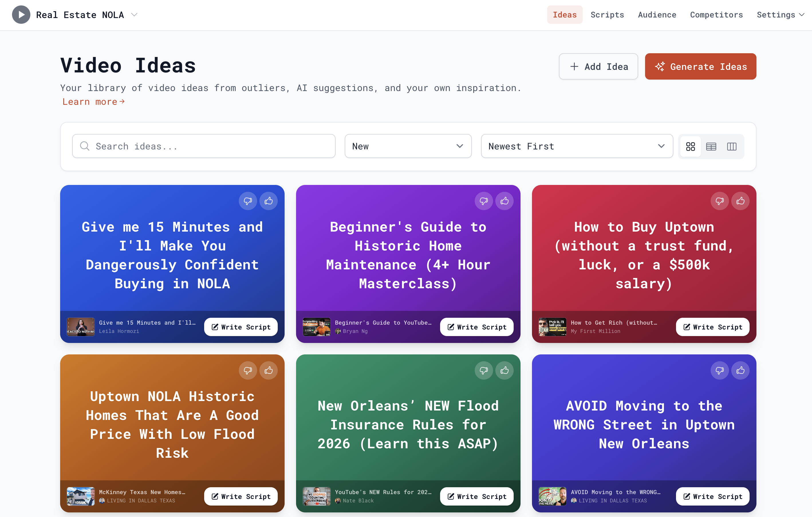
Task: Thumbs-up the New Orleans Flood Insurance Rules idea
Action: pos(504,370)
